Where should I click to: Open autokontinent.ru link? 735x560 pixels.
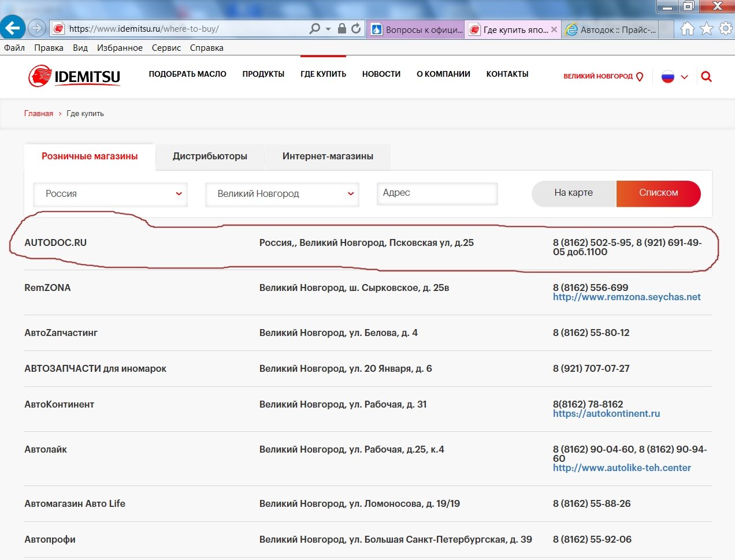(x=606, y=413)
